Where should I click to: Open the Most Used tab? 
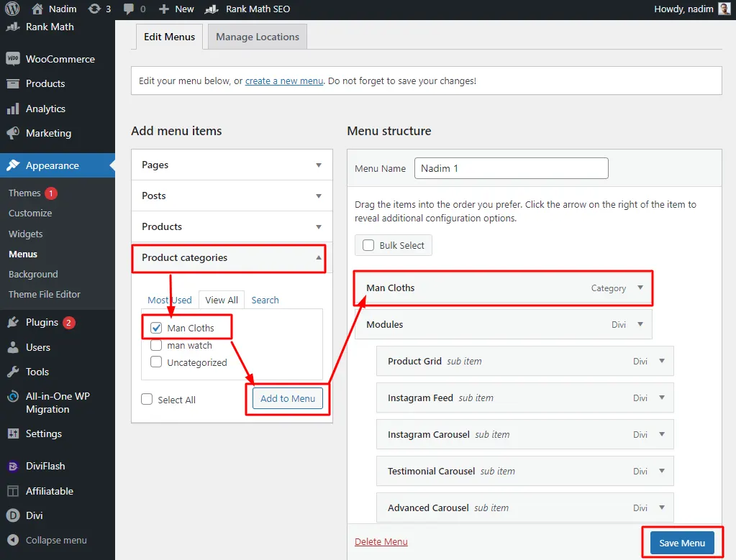[169, 300]
